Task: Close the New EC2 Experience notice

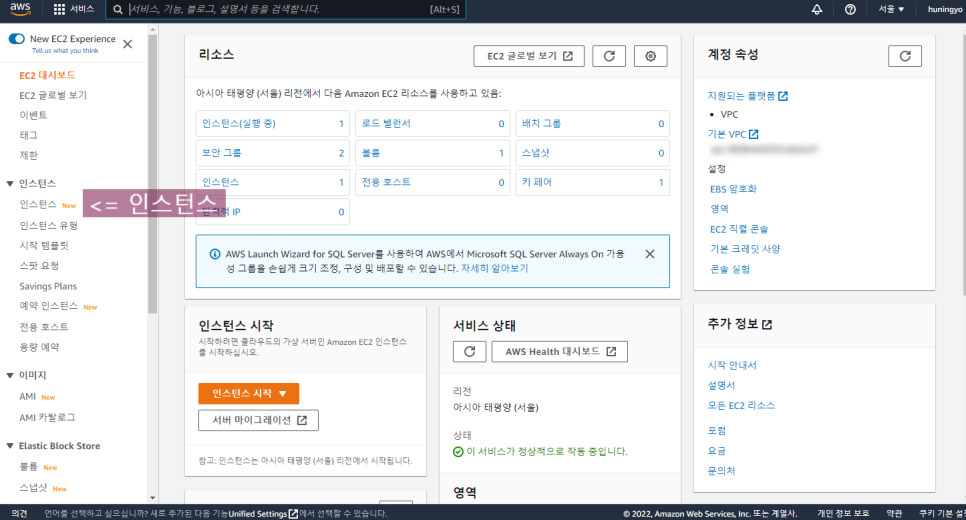Action: click(128, 44)
